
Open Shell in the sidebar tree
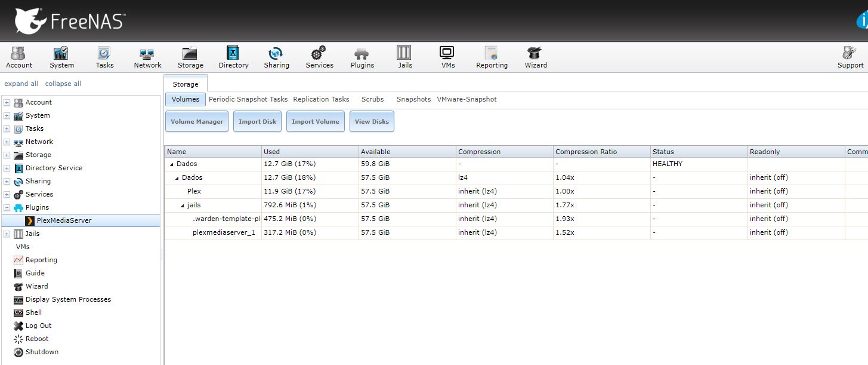[33, 312]
